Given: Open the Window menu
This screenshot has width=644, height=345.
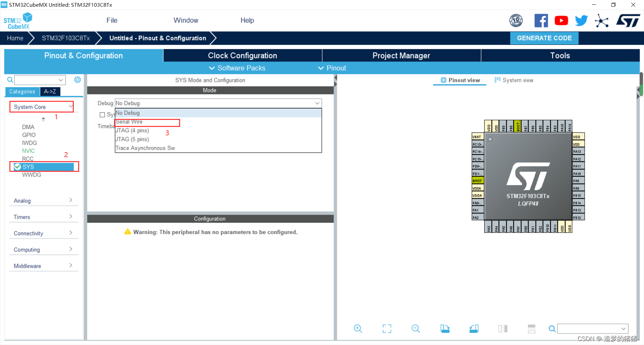Looking at the screenshot, I should (186, 20).
